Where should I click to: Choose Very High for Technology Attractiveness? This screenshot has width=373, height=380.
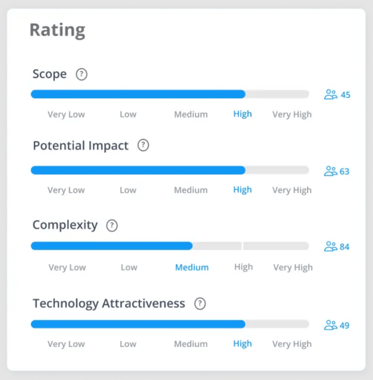[x=292, y=344]
